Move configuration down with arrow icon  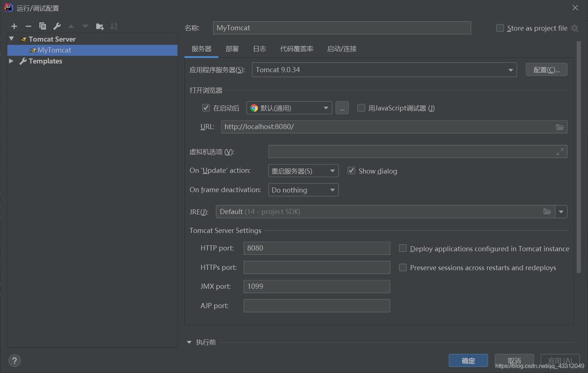point(85,26)
